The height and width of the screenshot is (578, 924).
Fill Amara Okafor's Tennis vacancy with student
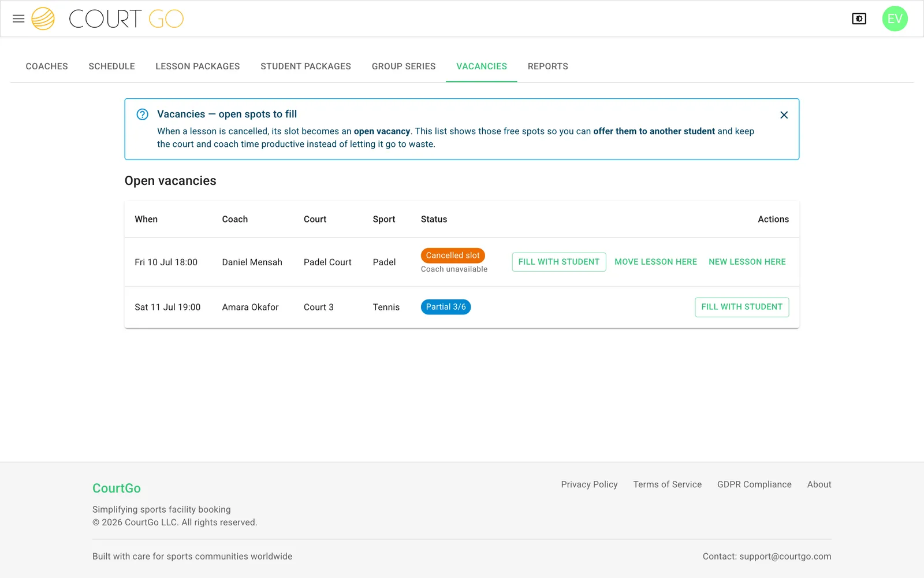click(x=742, y=307)
